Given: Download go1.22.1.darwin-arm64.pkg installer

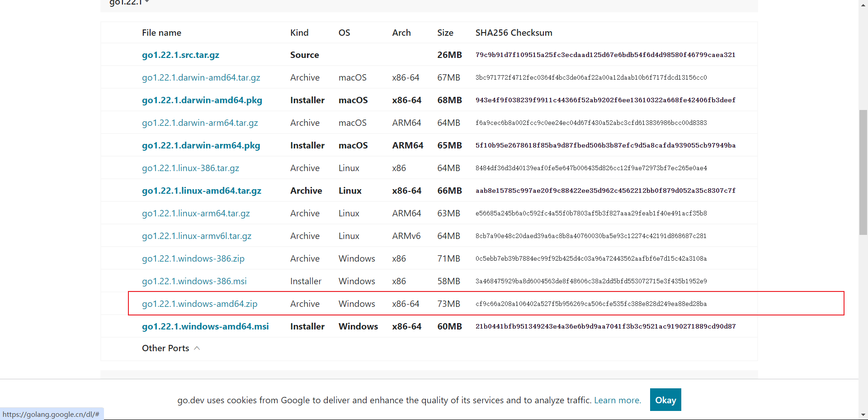Looking at the screenshot, I should point(201,145).
